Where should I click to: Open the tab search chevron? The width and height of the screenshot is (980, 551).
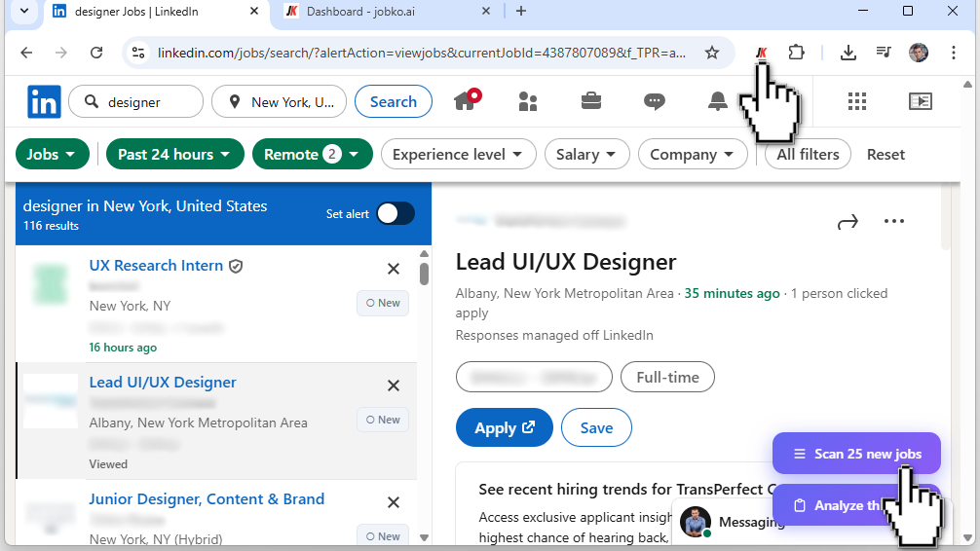coord(23,12)
